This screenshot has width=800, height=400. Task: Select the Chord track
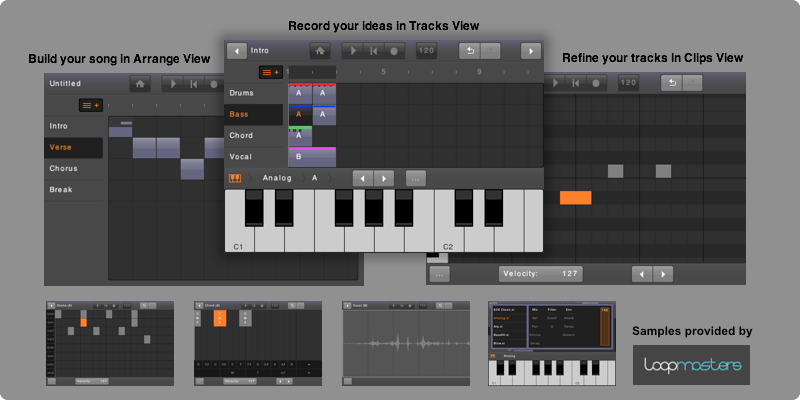254,136
